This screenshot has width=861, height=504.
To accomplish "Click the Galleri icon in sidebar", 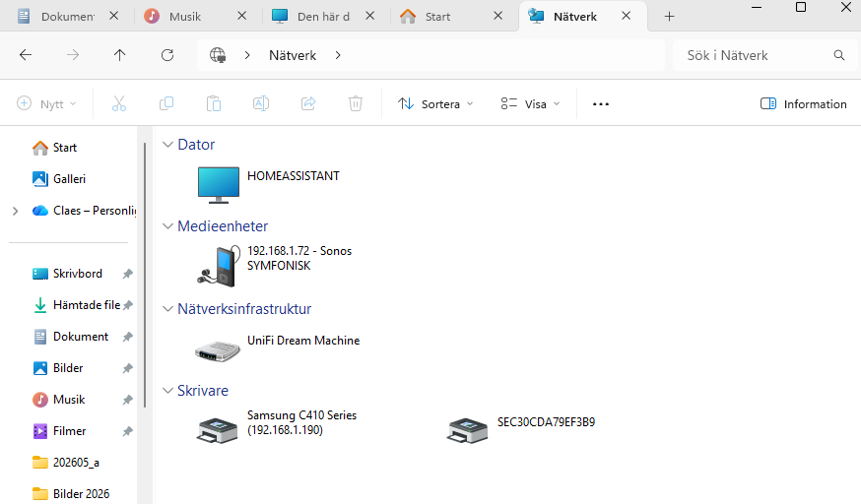I will (x=40, y=179).
